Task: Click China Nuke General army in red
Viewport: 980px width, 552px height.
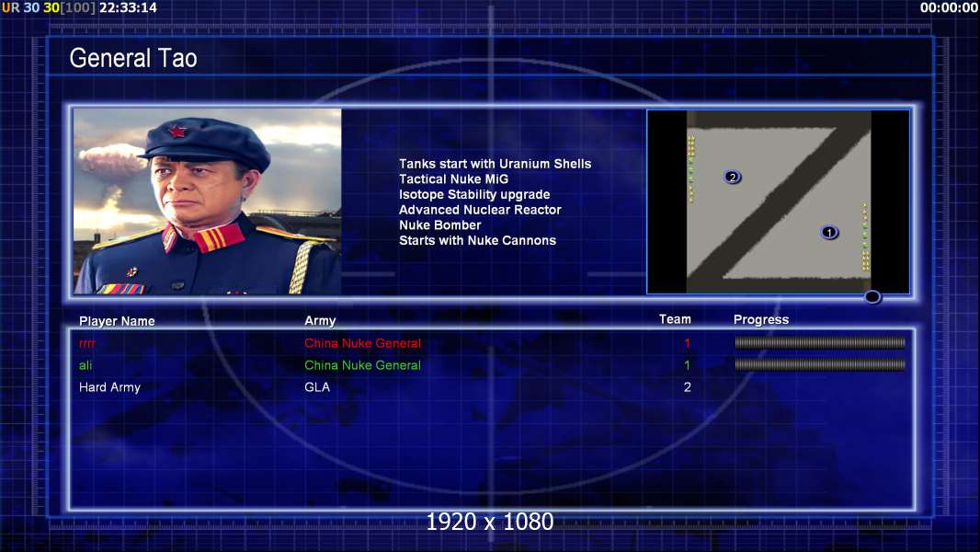Action: (x=362, y=343)
